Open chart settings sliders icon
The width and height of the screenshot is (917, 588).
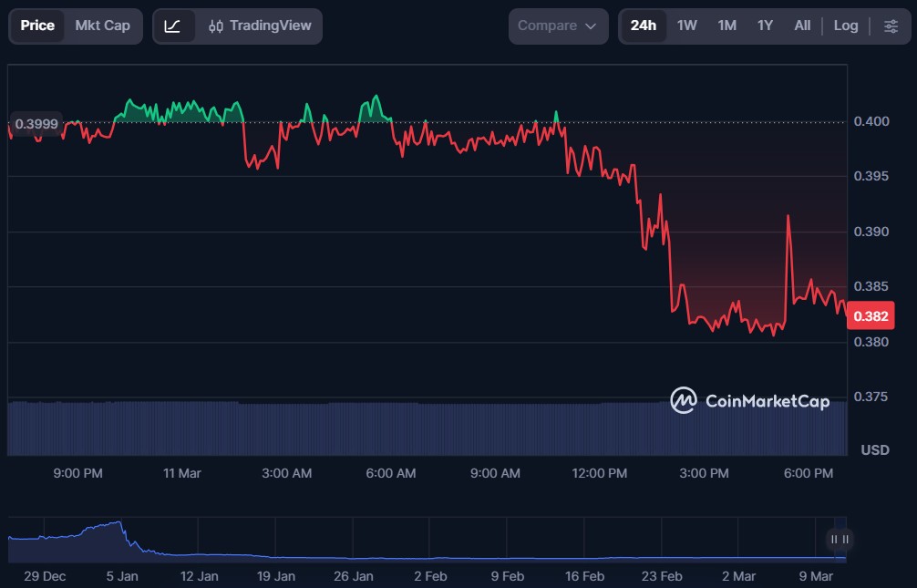[x=891, y=26]
